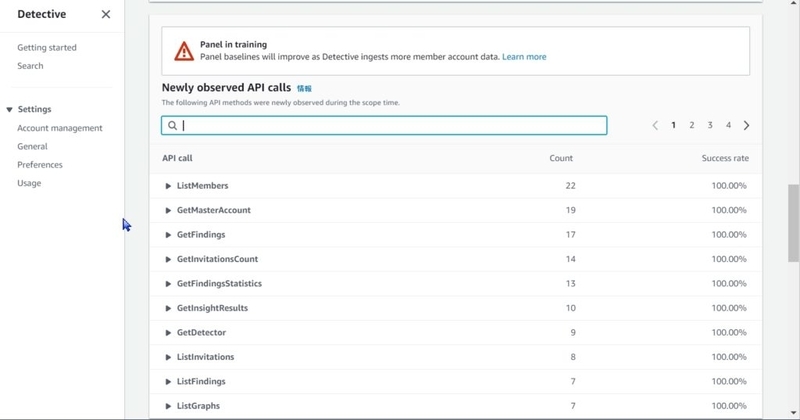Open Getting started in sidebar
The height and width of the screenshot is (420, 800).
pyautogui.click(x=47, y=47)
